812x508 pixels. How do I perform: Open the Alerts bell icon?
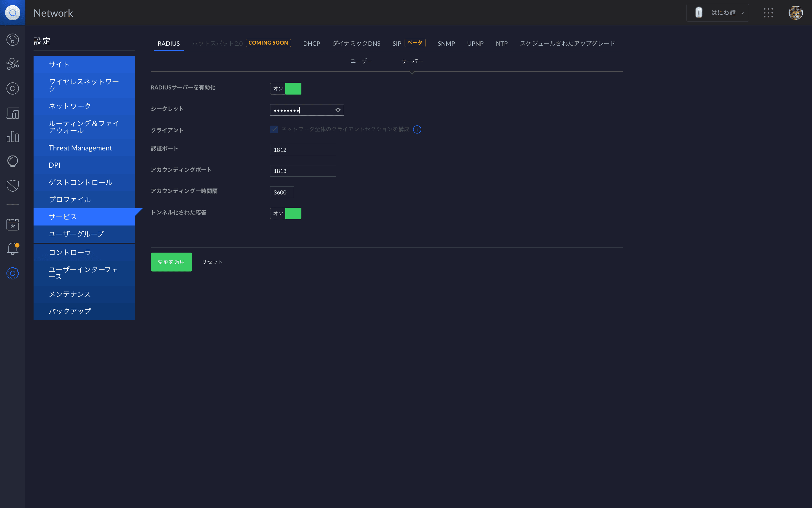[x=12, y=249]
